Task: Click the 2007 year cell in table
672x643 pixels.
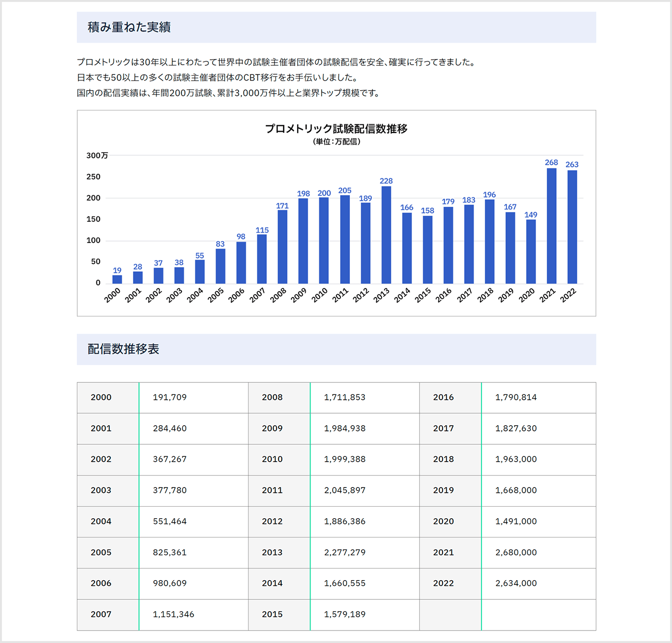Action: point(108,615)
